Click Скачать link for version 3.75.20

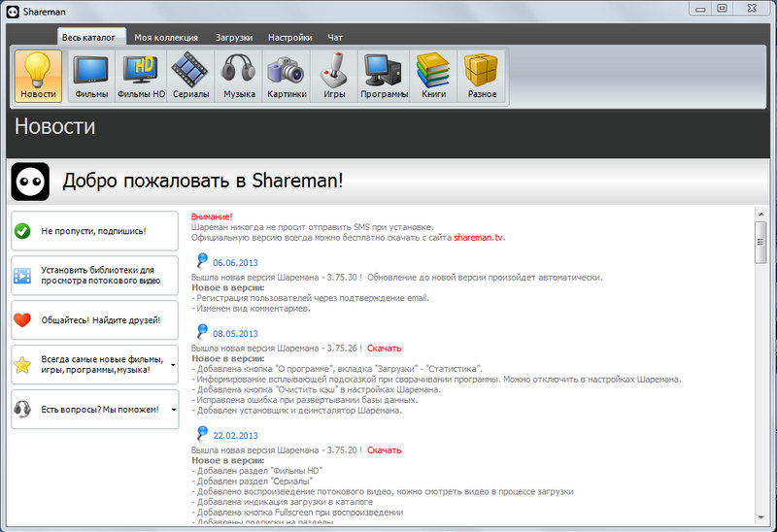pos(384,450)
